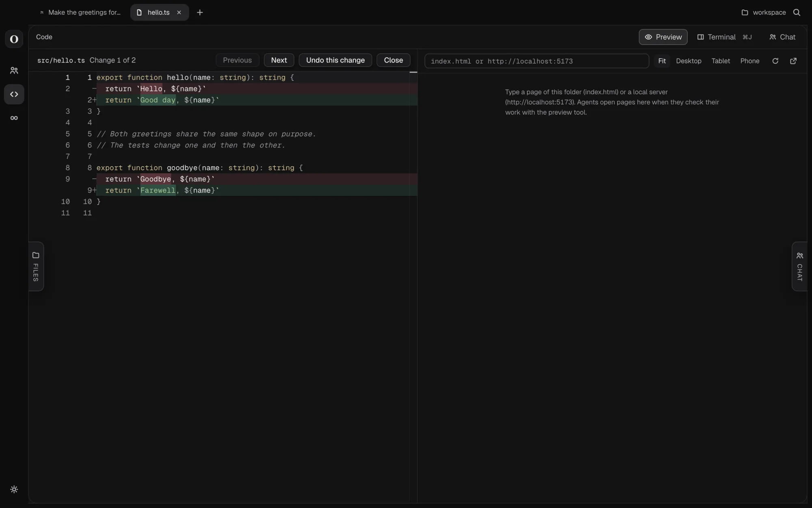This screenshot has width=812, height=508.
Task: Switch to 'Make the greetings for…' tab
Action: [80, 13]
